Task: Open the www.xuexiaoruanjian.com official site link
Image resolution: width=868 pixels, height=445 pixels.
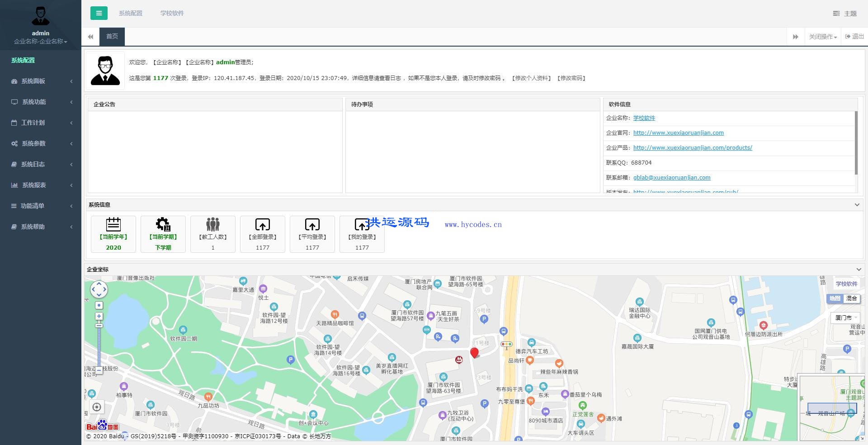Action: [679, 133]
